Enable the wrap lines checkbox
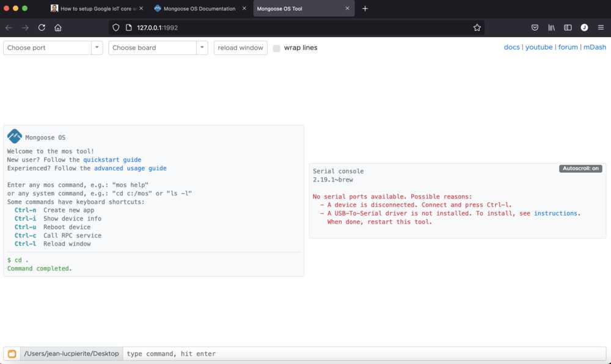 click(276, 48)
